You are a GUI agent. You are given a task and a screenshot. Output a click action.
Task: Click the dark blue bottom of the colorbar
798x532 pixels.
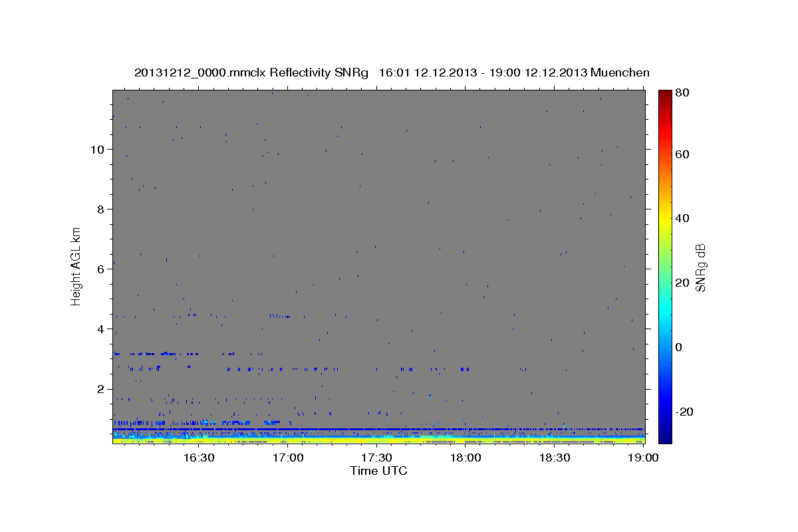(x=665, y=436)
